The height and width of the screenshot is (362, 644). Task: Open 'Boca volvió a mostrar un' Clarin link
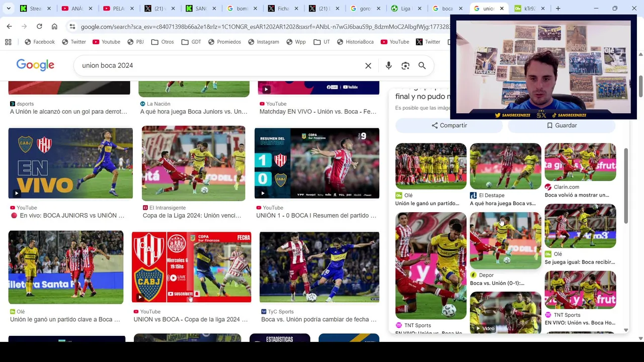click(577, 195)
